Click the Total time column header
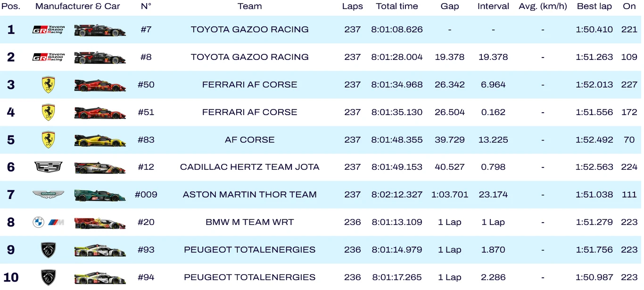Screen dimensions: 644x290 tap(397, 7)
